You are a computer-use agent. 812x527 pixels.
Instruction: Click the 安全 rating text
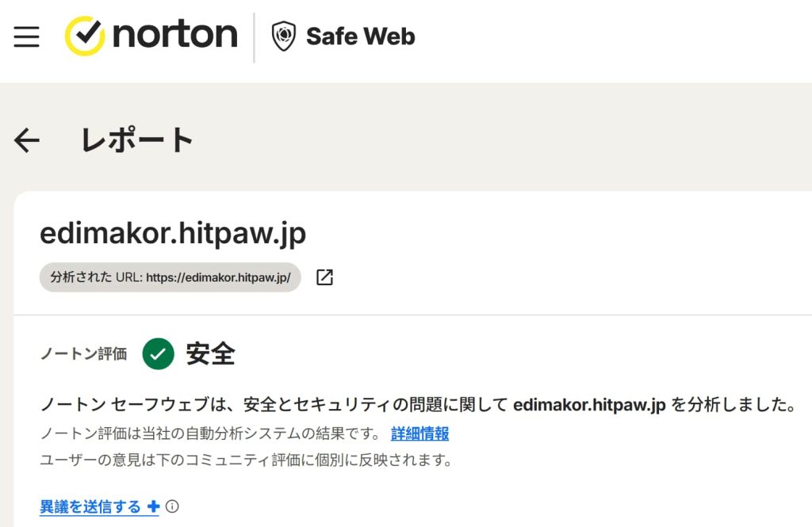[210, 353]
